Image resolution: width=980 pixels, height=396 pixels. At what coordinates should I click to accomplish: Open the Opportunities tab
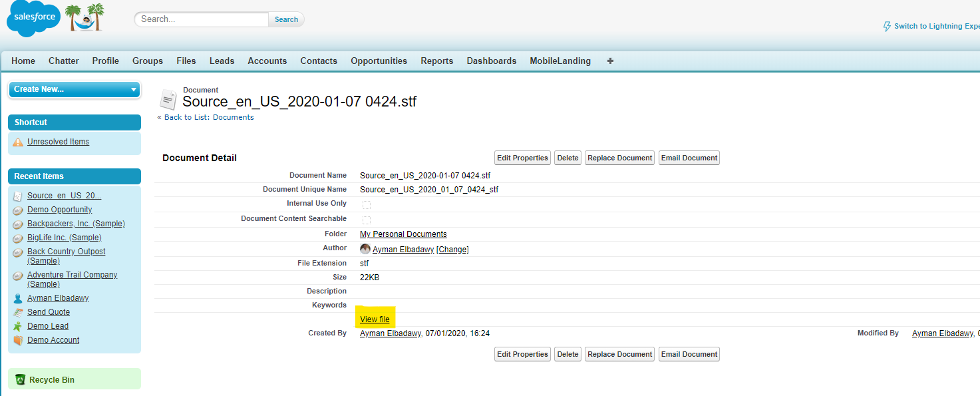379,61
